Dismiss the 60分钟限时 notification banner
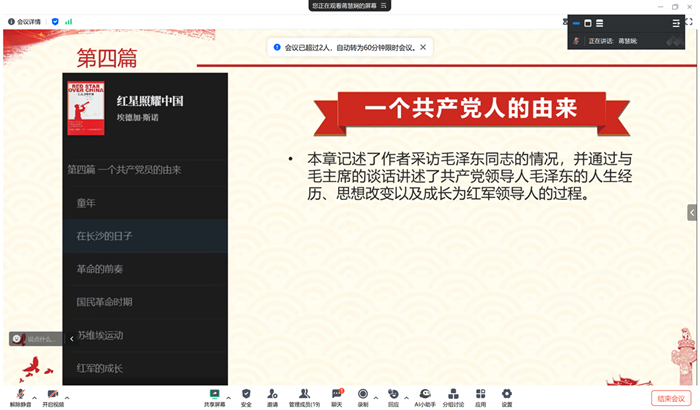 coord(423,47)
